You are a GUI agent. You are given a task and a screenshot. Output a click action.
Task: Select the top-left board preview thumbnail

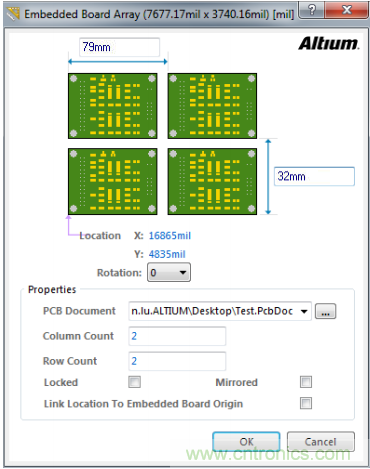pyautogui.click(x=113, y=106)
